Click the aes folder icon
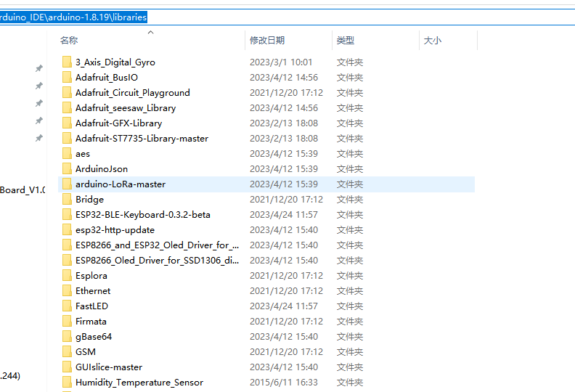Viewport: 575px width, 392px height. click(x=67, y=154)
